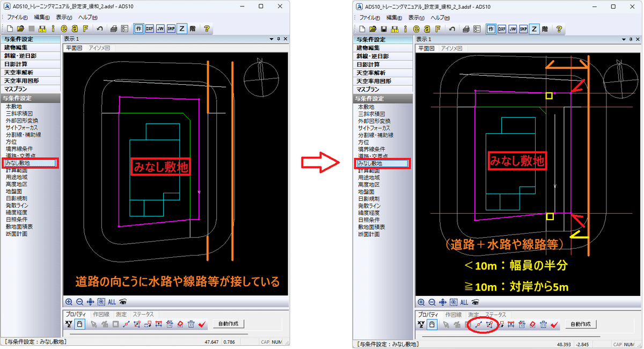Open 建物編集 panel in 緩和_2 window

[31, 48]
